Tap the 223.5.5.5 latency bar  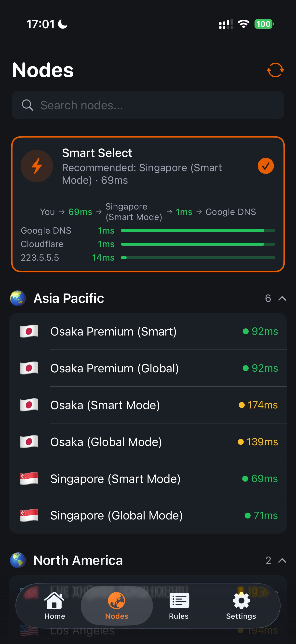pyautogui.click(x=198, y=257)
